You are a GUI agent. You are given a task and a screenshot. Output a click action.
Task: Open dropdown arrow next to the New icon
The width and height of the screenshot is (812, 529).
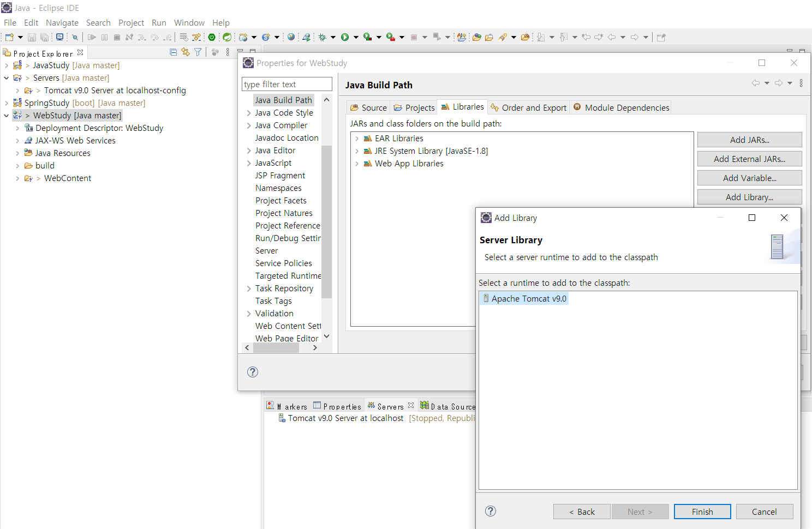(x=20, y=37)
